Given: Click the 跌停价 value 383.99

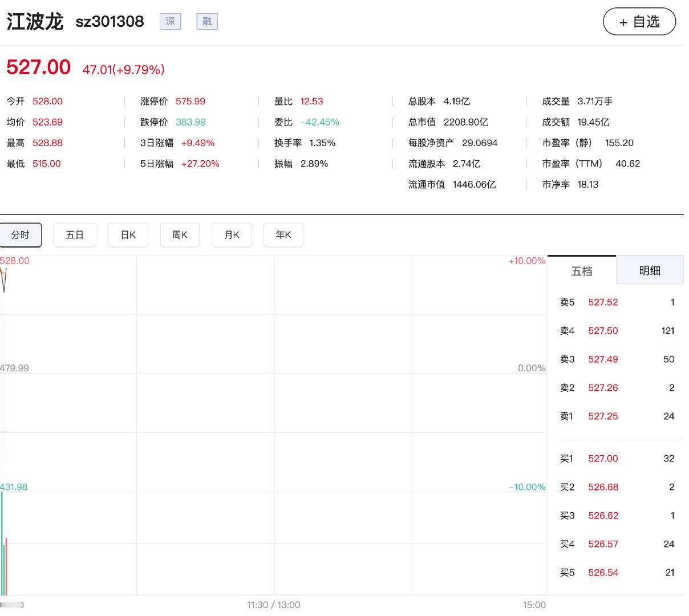Looking at the screenshot, I should tap(191, 122).
